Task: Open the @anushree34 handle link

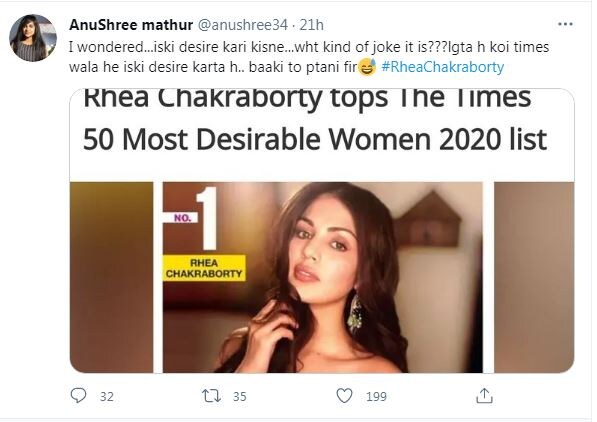Action: 243,25
